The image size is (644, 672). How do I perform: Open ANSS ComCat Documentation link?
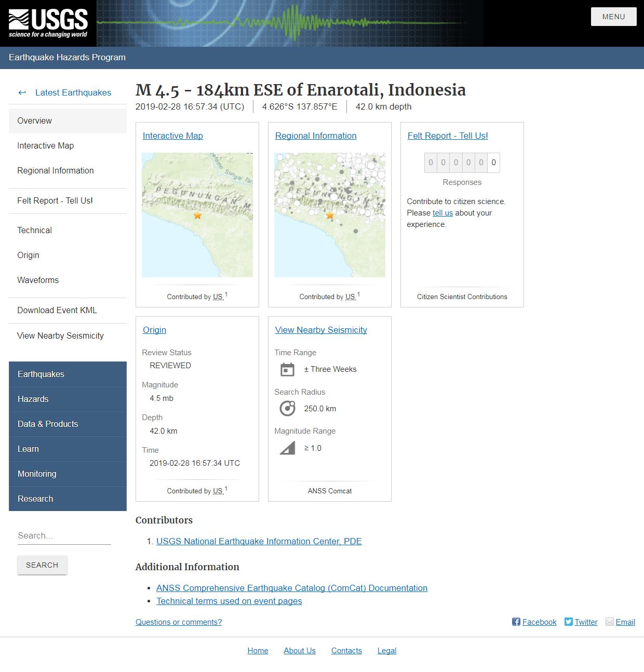point(292,588)
